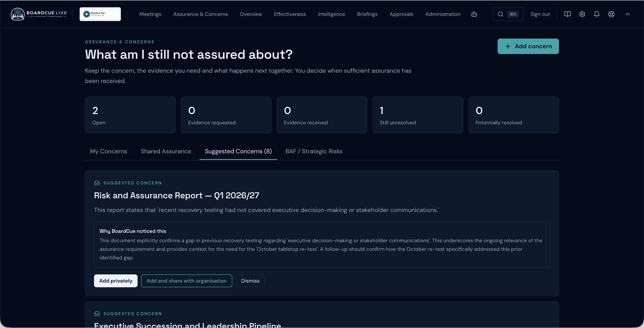Navigate to Briefings

[367, 14]
